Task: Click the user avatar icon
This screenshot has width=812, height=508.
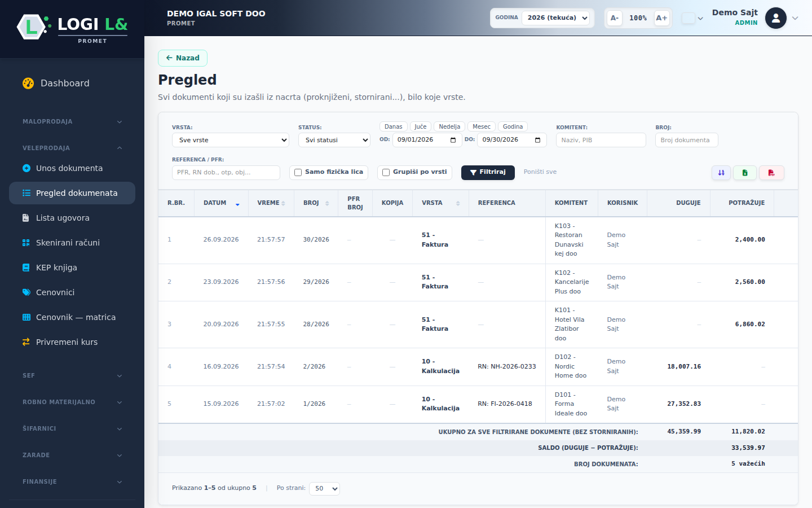Action: pos(776,18)
